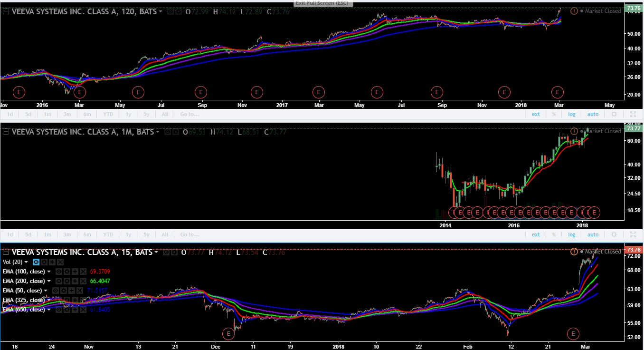Click 73.76 price label on 15-minute chart
This screenshot has width=644, height=350.
(634, 250)
